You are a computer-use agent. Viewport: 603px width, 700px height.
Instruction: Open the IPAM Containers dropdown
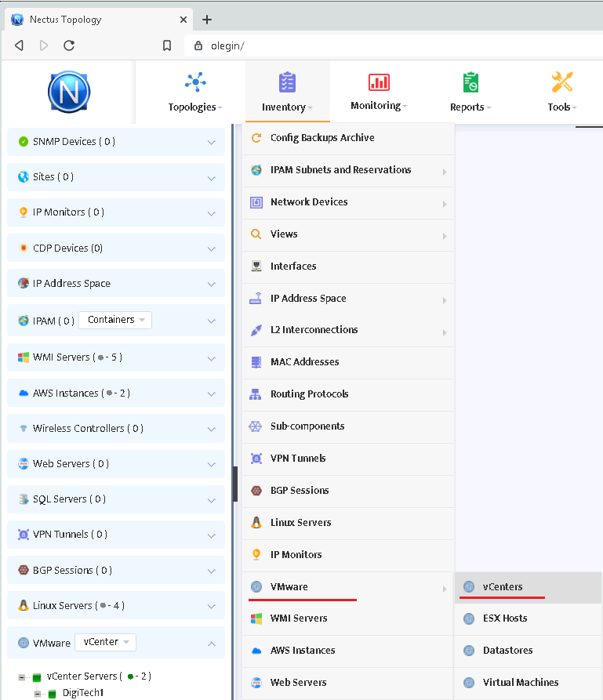(115, 320)
